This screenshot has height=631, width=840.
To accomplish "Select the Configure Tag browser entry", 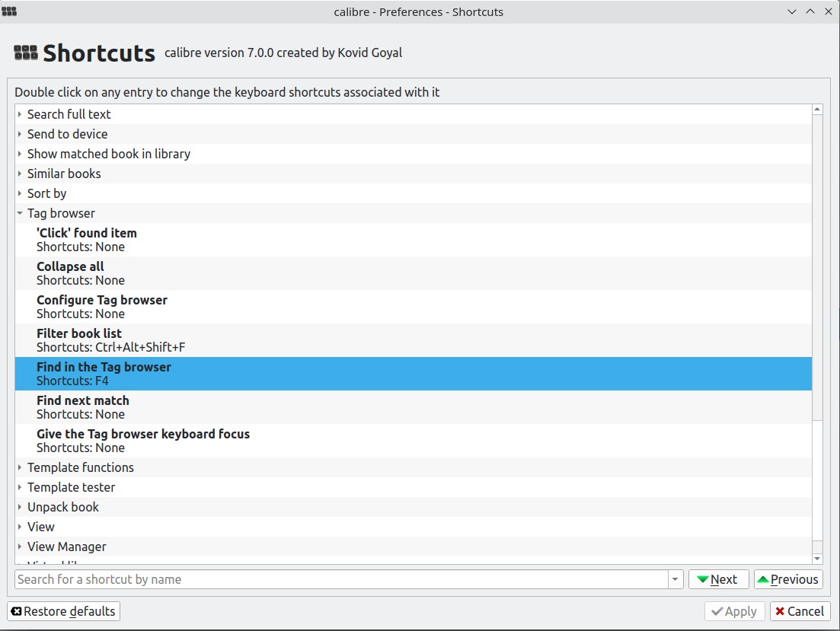I will coord(413,307).
